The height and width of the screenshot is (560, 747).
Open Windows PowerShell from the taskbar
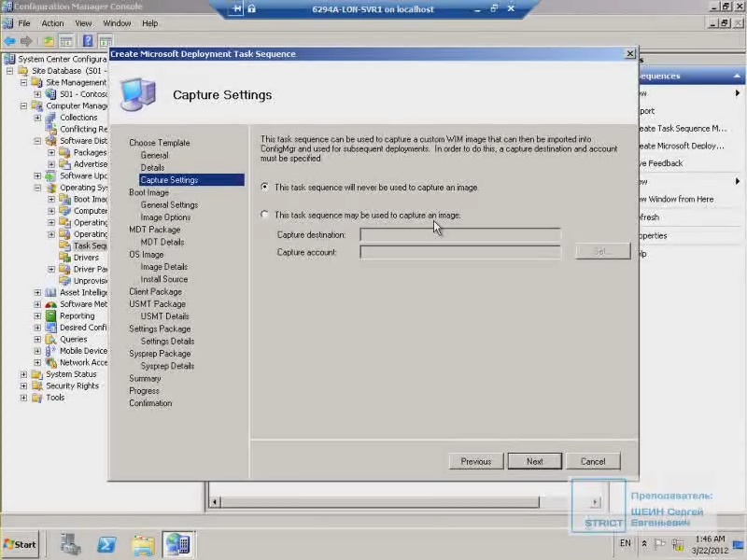tap(107, 544)
